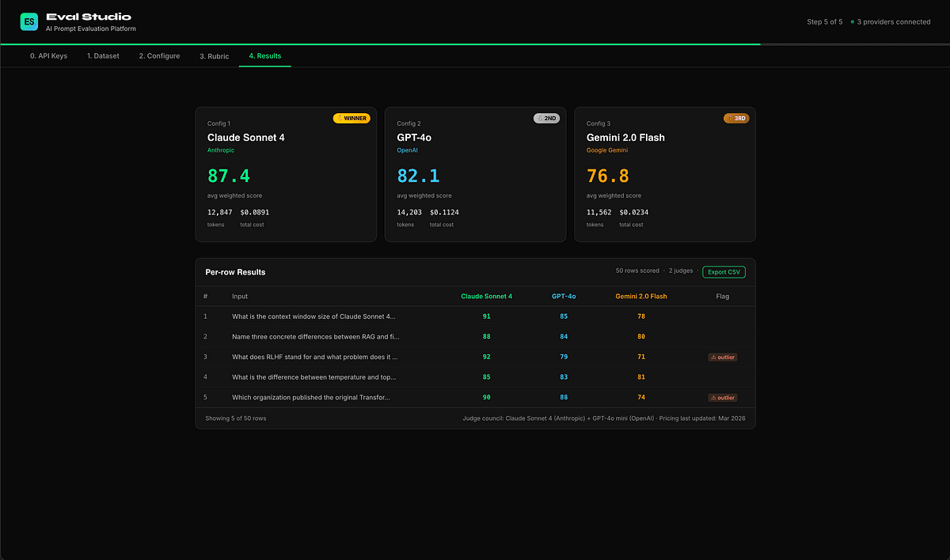Click the green providers-connected status dot

coord(854,21)
